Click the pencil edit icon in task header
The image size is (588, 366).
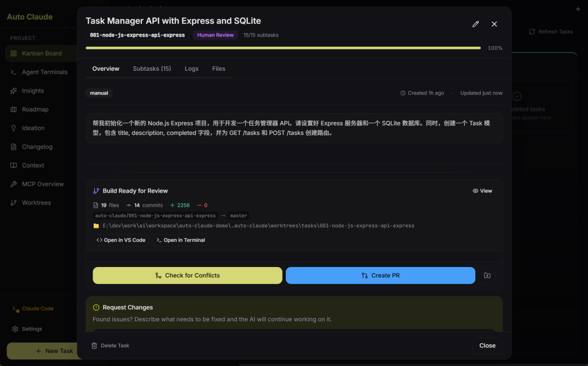tap(475, 24)
